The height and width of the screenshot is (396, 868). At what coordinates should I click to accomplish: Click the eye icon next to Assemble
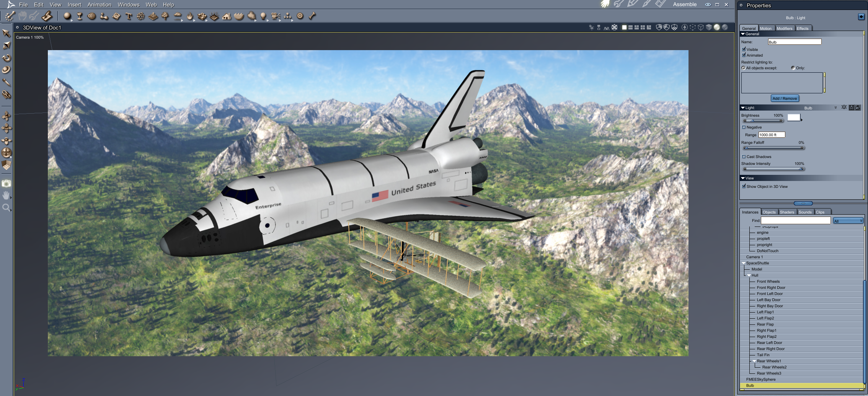point(708,5)
